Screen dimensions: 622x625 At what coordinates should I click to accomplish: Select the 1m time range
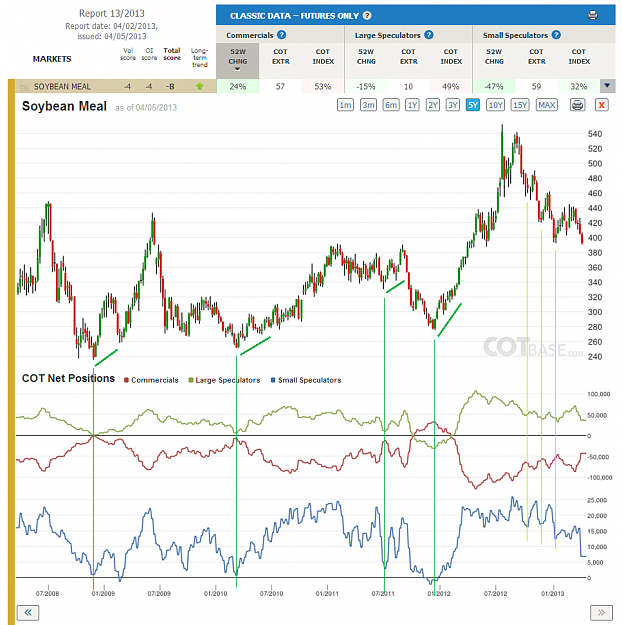(345, 105)
